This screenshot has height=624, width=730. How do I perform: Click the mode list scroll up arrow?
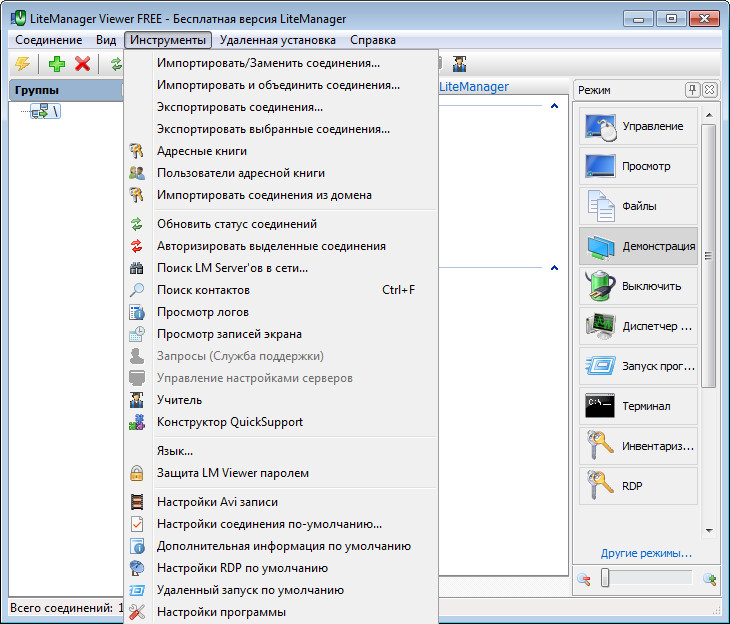[x=709, y=115]
